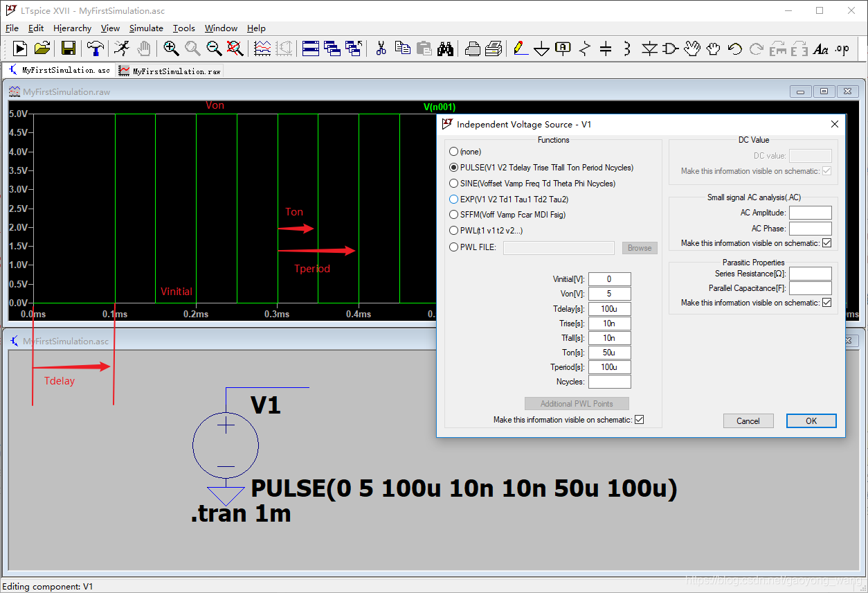
Task: Select the PULSE function radio button
Action: pos(453,168)
